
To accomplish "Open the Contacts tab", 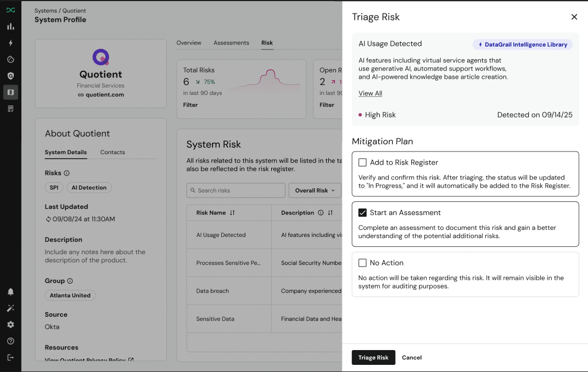I will pyautogui.click(x=113, y=152).
